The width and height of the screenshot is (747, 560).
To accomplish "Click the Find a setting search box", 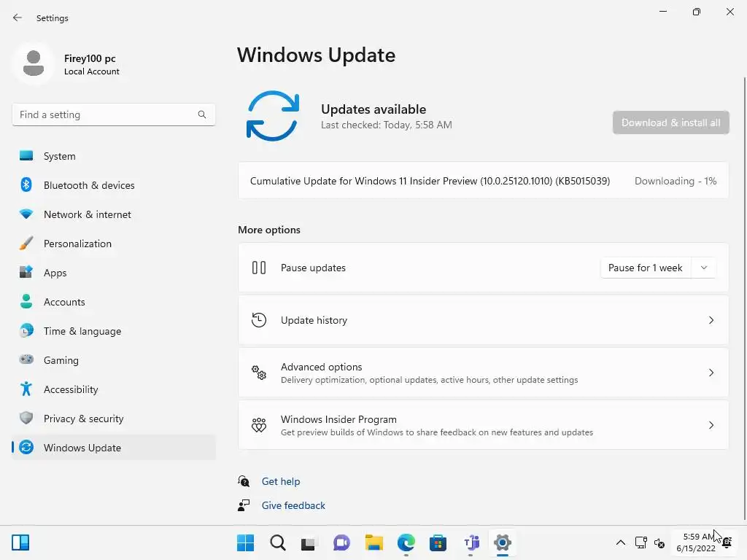I will tap(113, 114).
